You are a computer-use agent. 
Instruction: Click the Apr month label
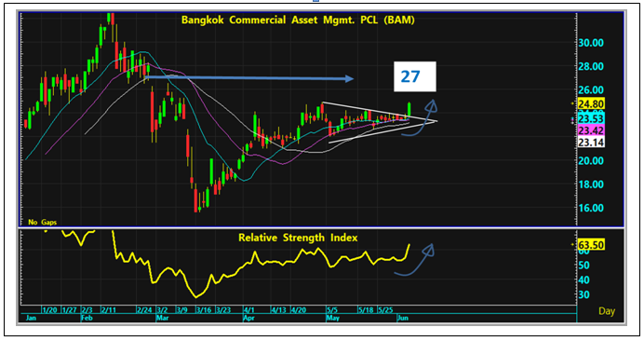click(248, 318)
